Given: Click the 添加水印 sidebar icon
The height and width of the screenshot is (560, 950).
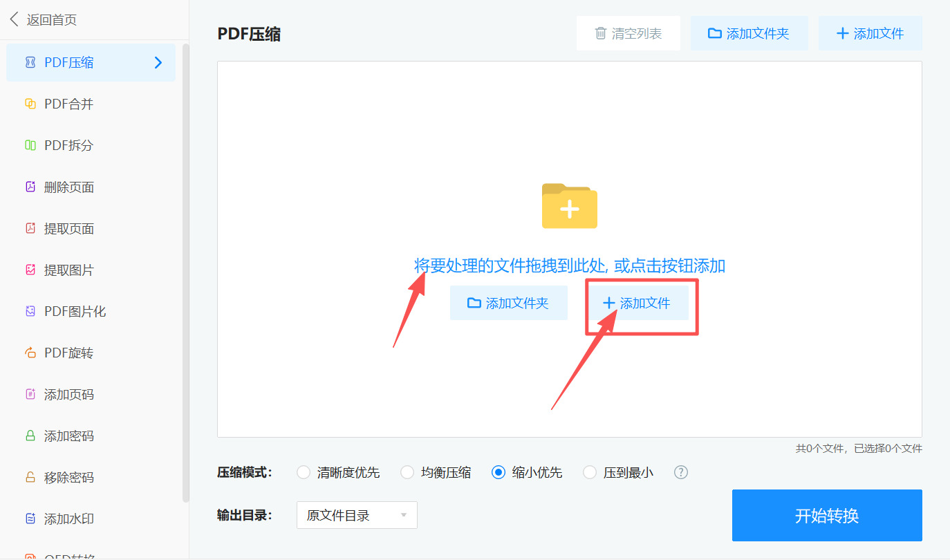Looking at the screenshot, I should tap(30, 519).
